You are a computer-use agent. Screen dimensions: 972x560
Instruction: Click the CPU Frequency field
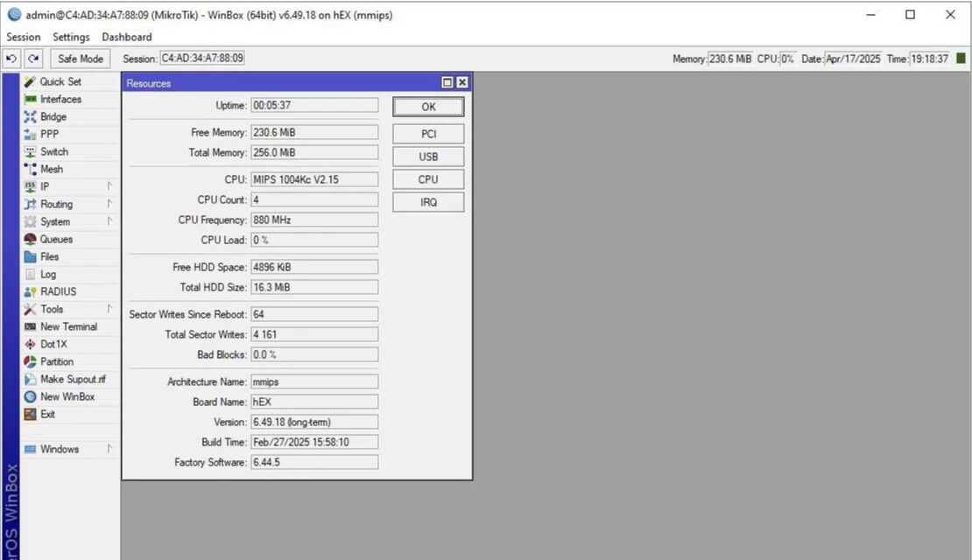click(x=314, y=220)
